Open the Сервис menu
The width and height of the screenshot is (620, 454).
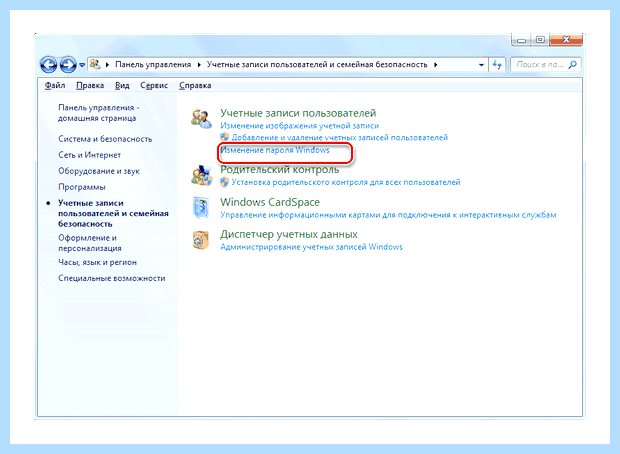click(x=154, y=85)
